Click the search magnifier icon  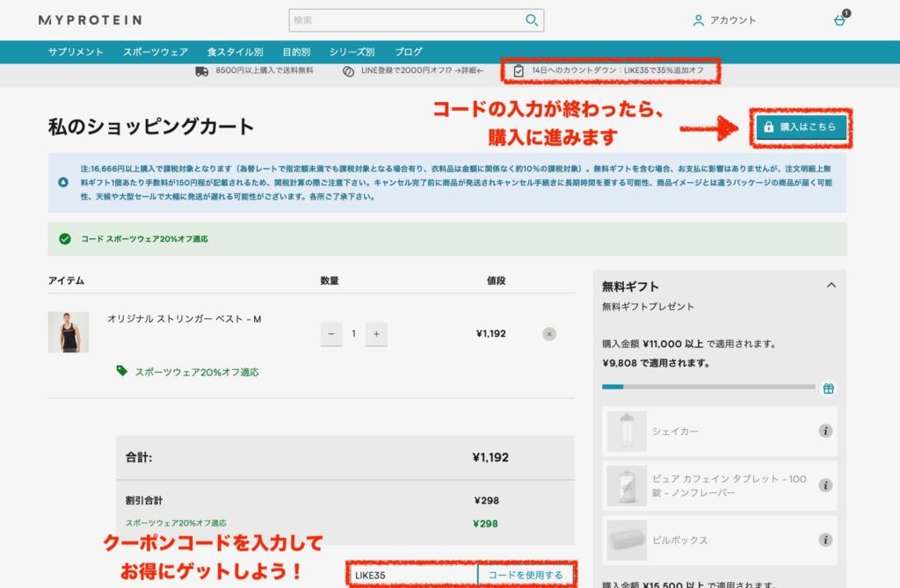click(x=531, y=20)
